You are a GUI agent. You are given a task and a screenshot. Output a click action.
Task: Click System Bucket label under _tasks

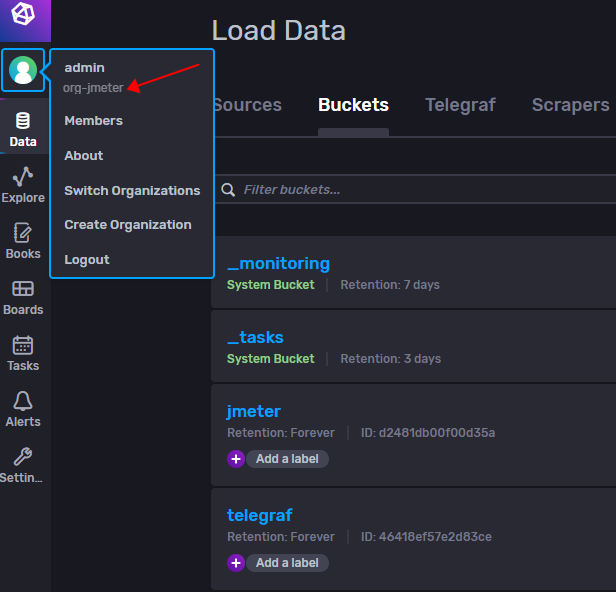pyautogui.click(x=271, y=359)
